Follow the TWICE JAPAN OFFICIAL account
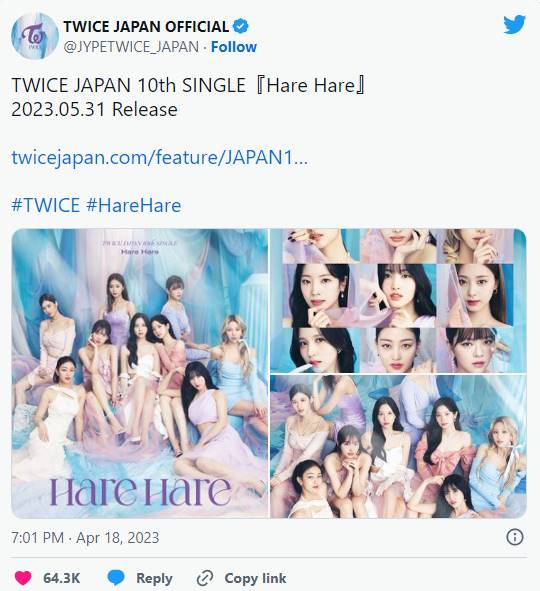The height and width of the screenshot is (591, 540). pos(234,47)
